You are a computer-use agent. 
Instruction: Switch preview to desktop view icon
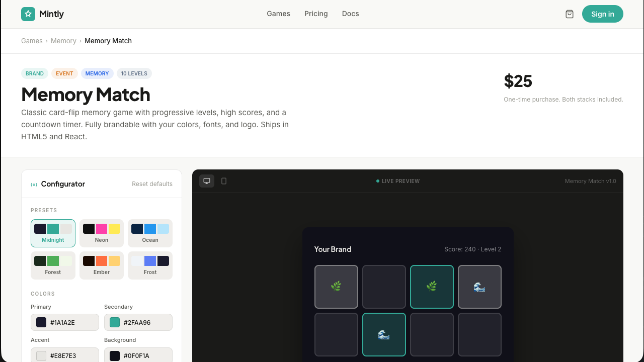(x=207, y=181)
